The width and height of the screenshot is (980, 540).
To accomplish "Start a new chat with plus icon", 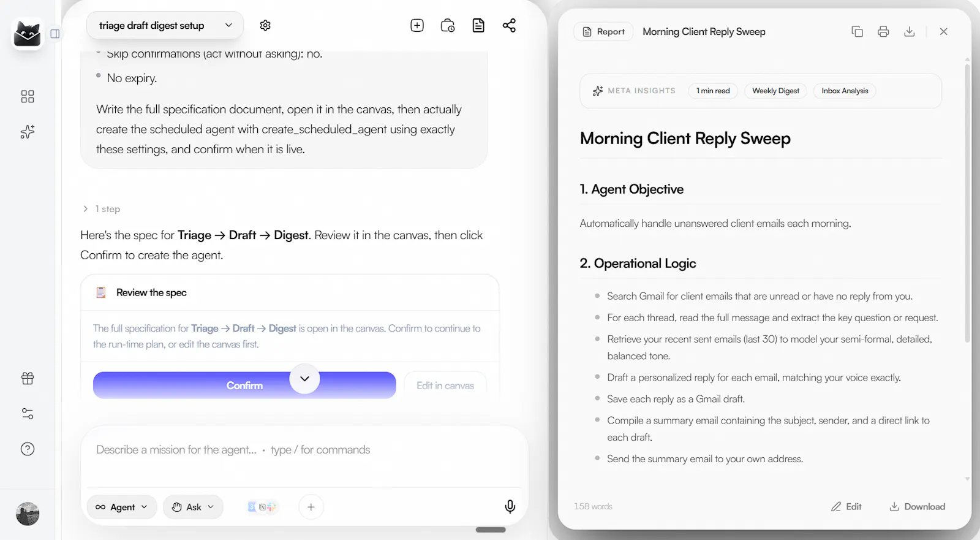I will tap(417, 25).
